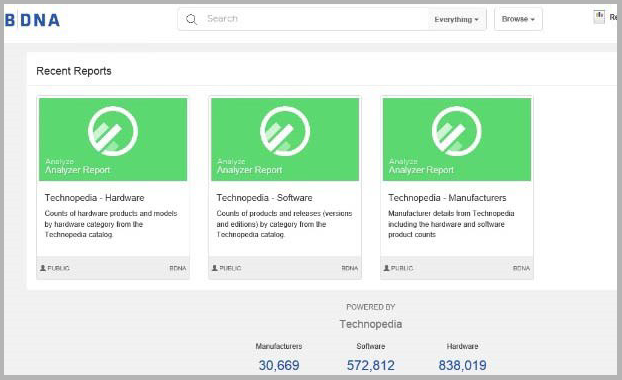Focus the Search input field
622x380 pixels.
[x=313, y=19]
